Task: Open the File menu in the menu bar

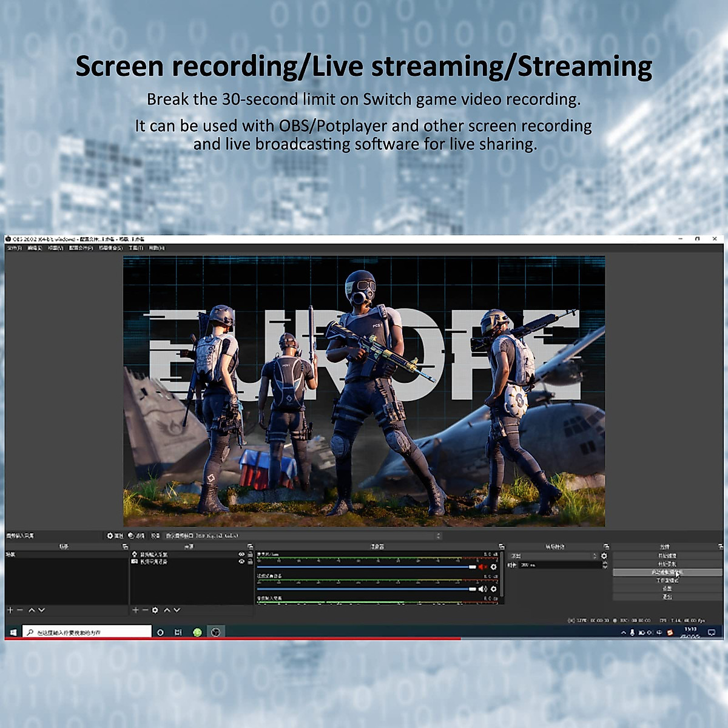Action: (x=14, y=248)
